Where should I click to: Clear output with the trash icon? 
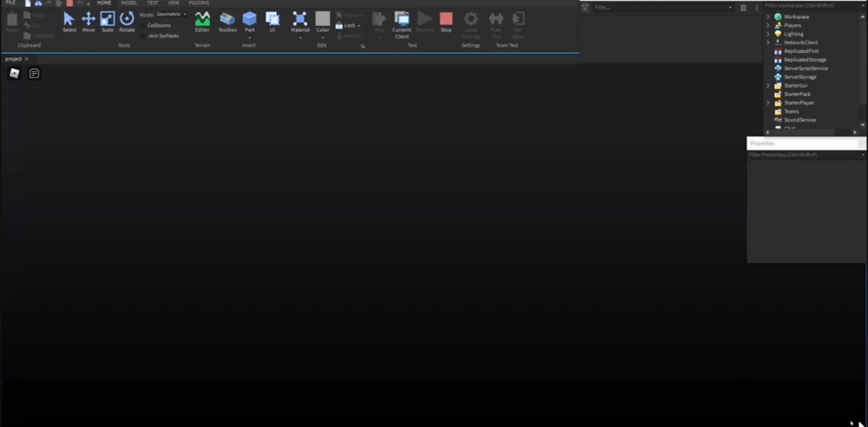(x=744, y=8)
